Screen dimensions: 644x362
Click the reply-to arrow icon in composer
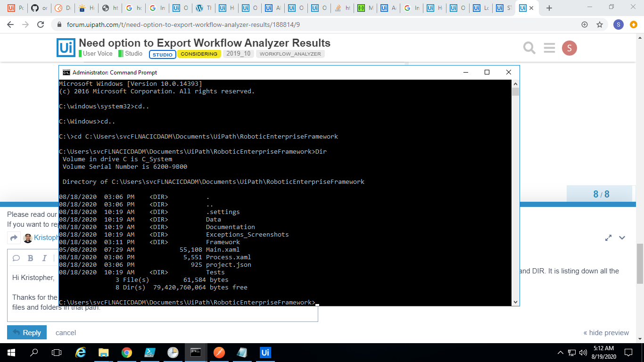[14, 238]
